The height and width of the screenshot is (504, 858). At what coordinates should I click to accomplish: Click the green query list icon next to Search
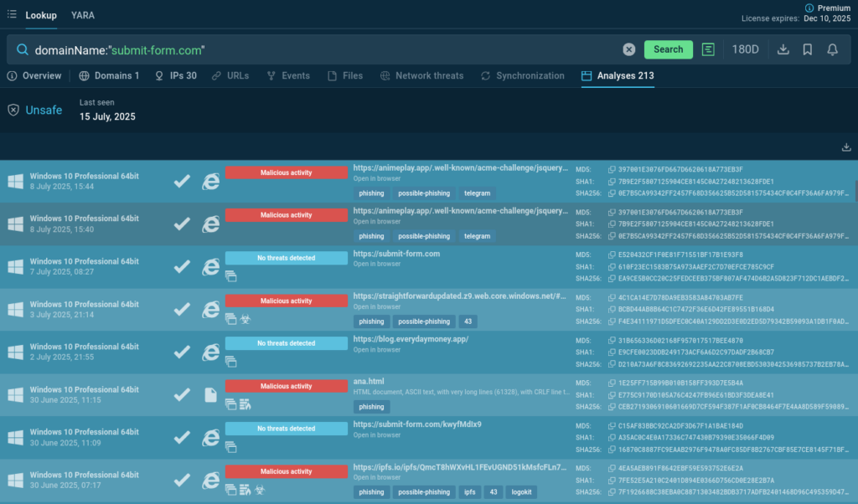(x=709, y=49)
